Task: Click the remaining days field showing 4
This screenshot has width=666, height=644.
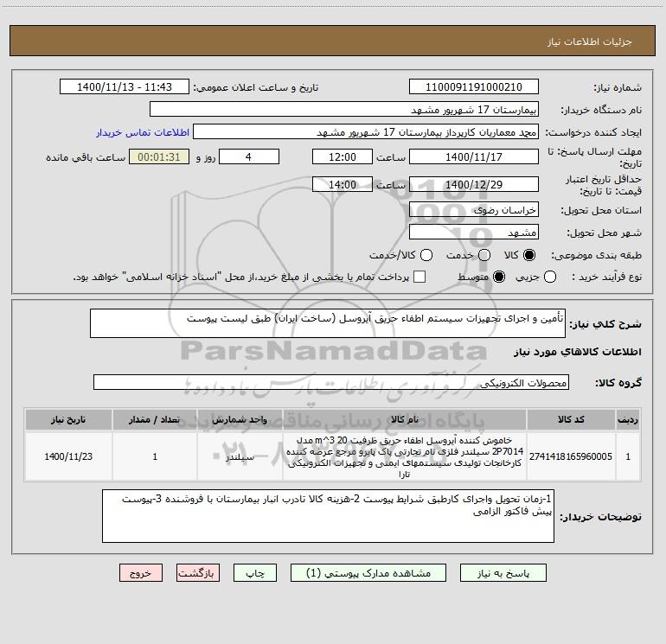Action: click(x=249, y=156)
